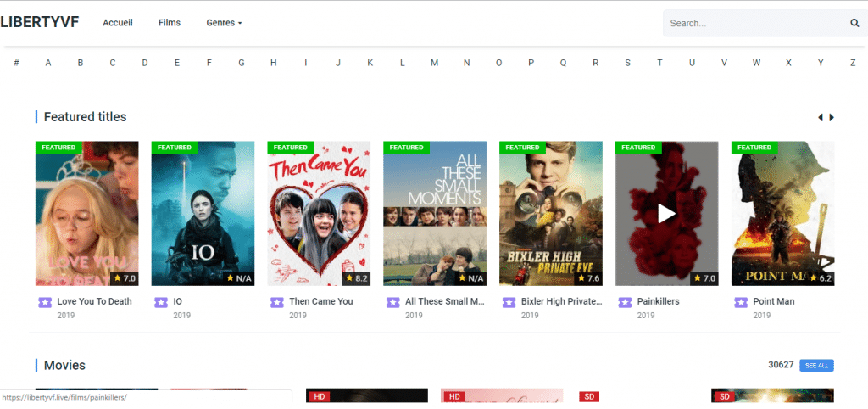
Task: Filter titles by letter C
Action: coord(113,63)
